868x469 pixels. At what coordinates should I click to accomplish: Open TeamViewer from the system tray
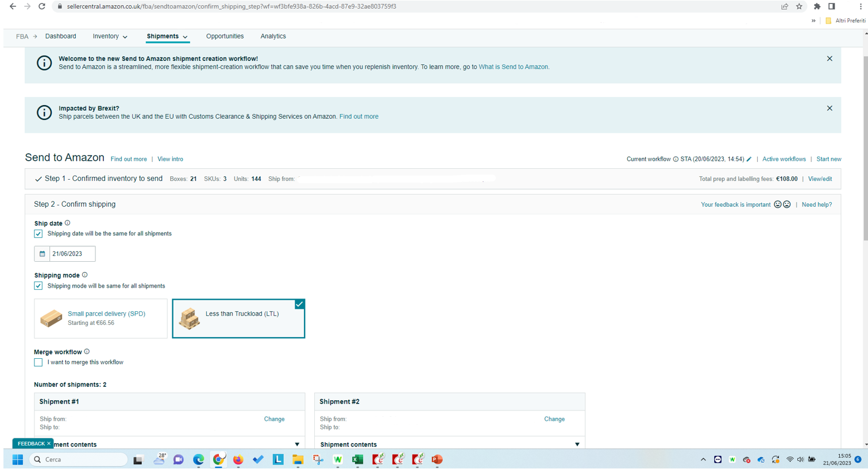pos(717,459)
